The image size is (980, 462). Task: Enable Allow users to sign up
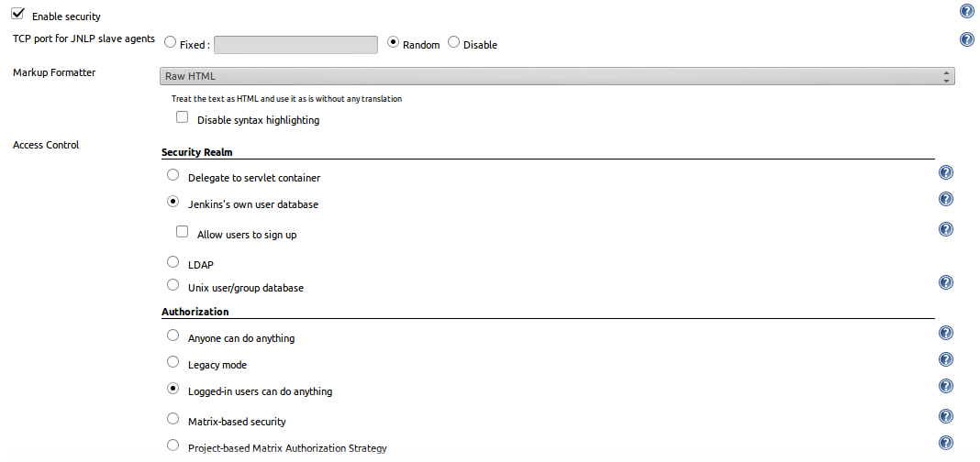[x=182, y=232]
